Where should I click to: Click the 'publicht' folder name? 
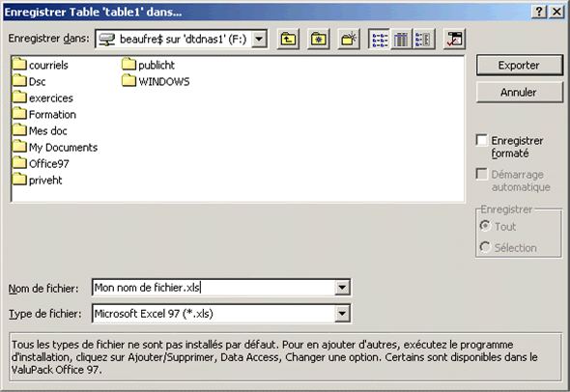point(157,65)
